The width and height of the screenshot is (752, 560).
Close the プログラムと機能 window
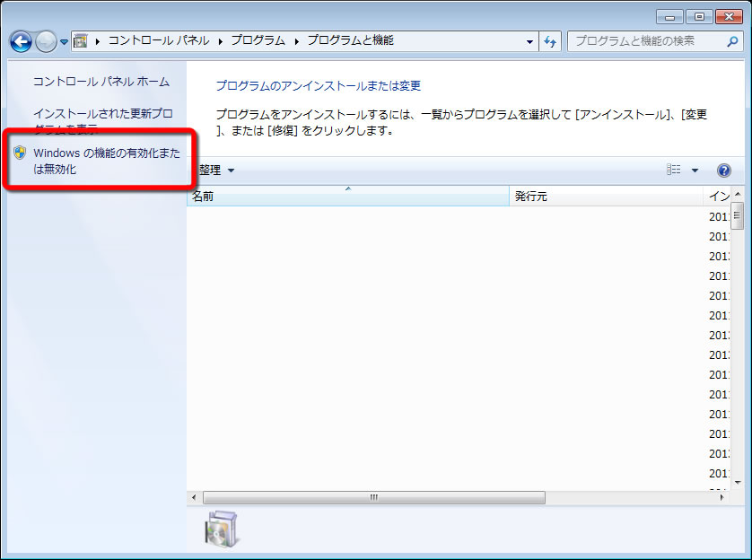[729, 17]
